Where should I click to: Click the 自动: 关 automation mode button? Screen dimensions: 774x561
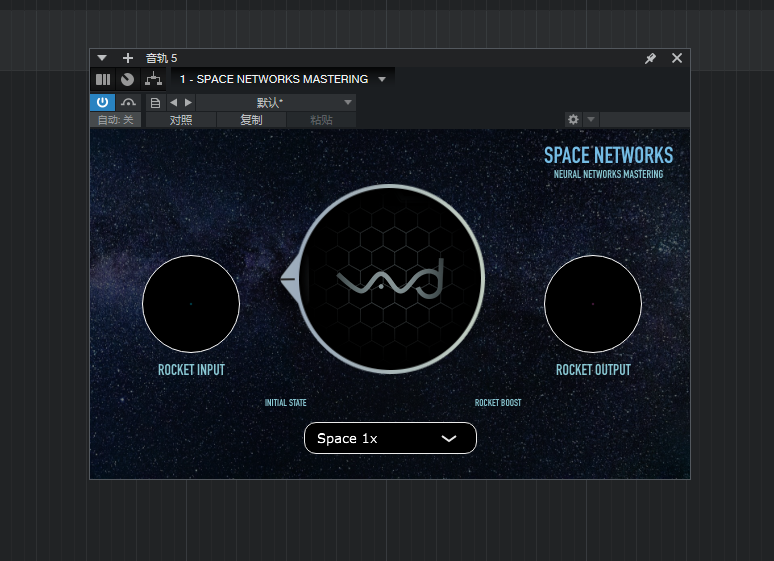[x=116, y=120]
